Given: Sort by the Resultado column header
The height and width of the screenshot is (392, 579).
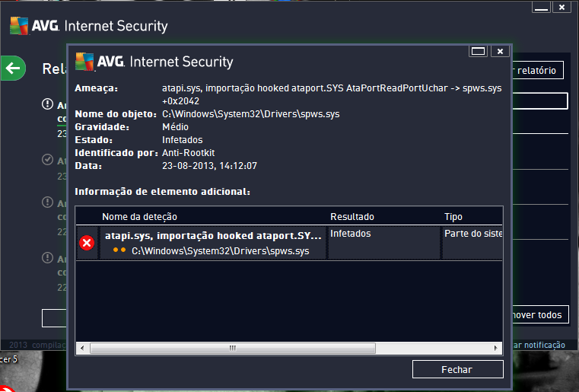Looking at the screenshot, I should (383, 216).
